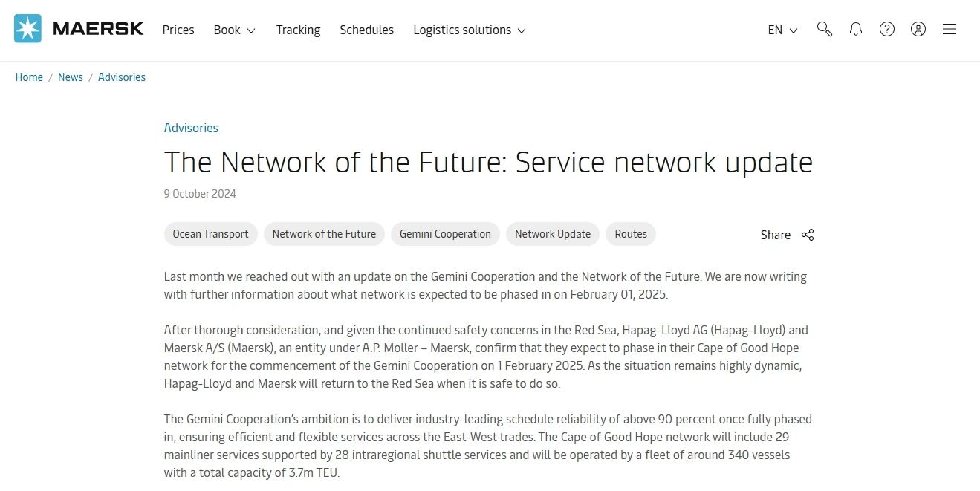Open Tracking from the top menu

(298, 30)
